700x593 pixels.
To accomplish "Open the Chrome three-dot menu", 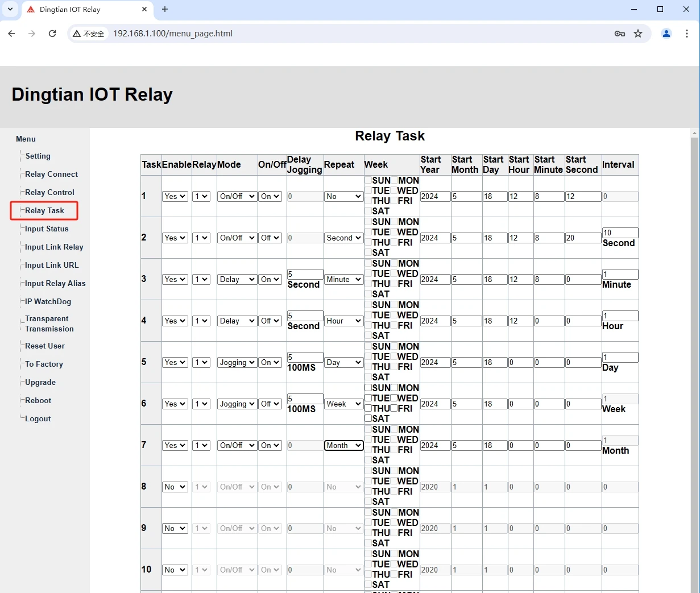I will click(x=686, y=34).
